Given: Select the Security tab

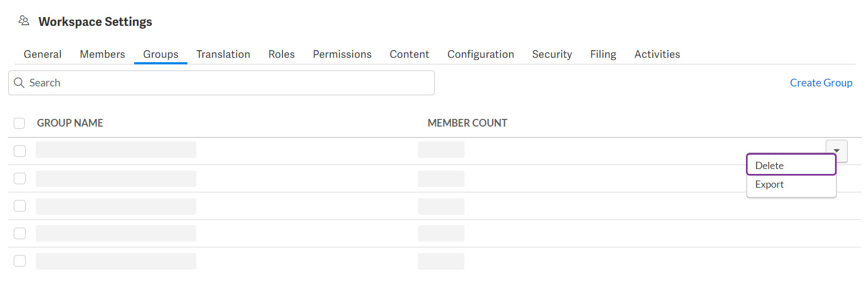Looking at the screenshot, I should click(552, 54).
